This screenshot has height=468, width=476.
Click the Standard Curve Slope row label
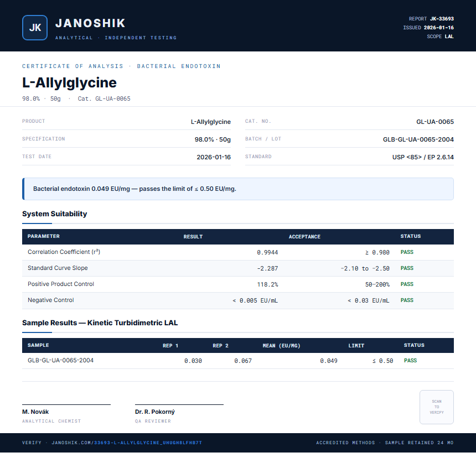click(x=58, y=268)
